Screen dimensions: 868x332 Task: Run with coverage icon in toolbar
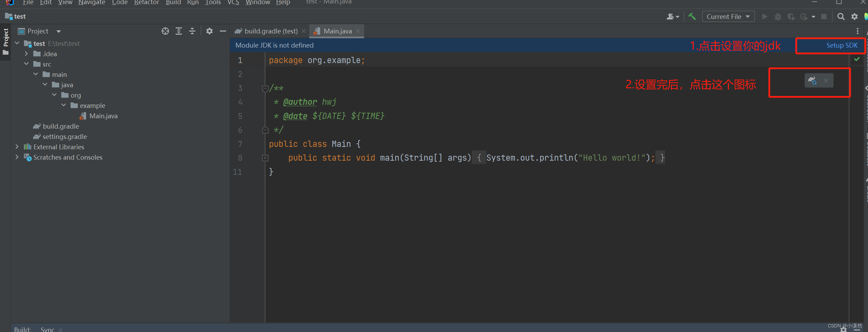(x=791, y=17)
